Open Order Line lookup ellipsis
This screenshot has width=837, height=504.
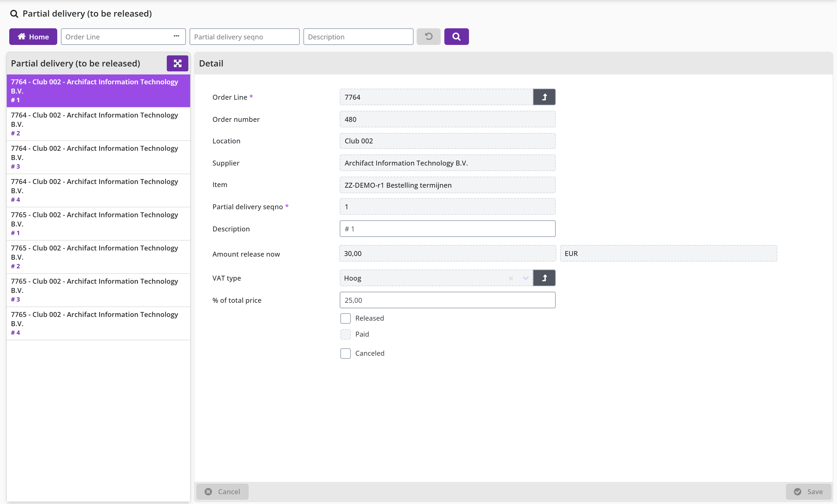176,36
